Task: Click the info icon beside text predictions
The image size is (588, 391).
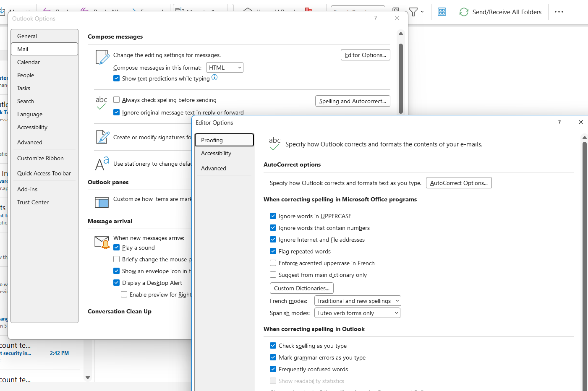Action: [214, 77]
